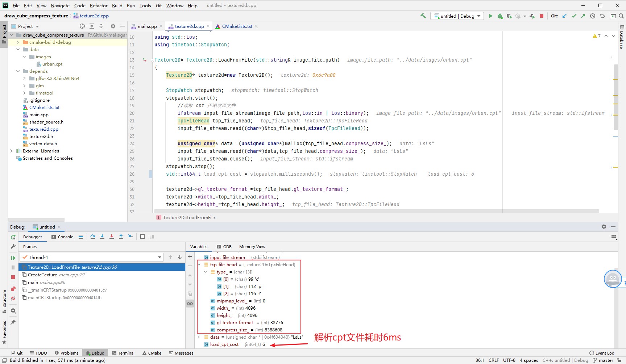The width and height of the screenshot is (626, 364).
Task: Run 'untitled' with the green play icon
Action: point(490,16)
